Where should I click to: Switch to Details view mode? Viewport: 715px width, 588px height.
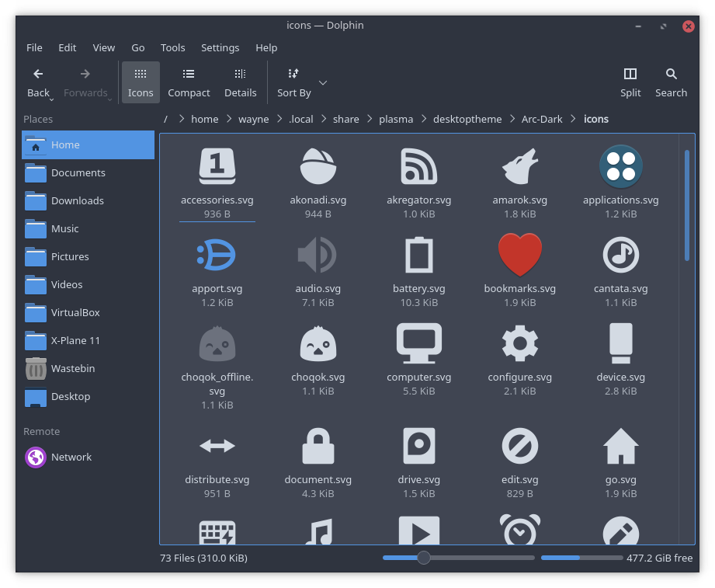coord(241,82)
